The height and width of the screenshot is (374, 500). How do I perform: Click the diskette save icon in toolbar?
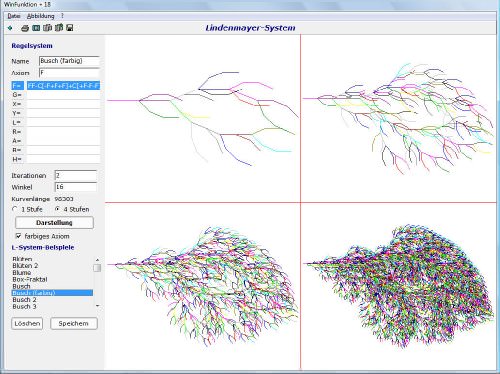[x=70, y=28]
